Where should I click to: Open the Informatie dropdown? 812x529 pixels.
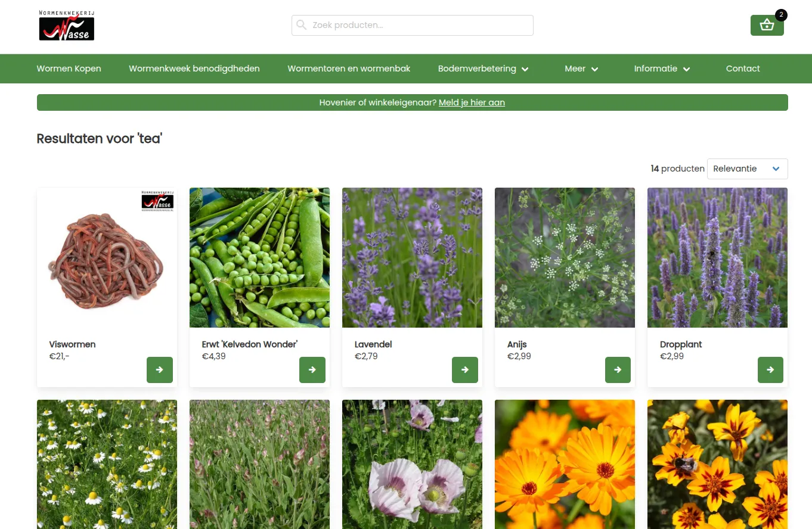coord(662,69)
